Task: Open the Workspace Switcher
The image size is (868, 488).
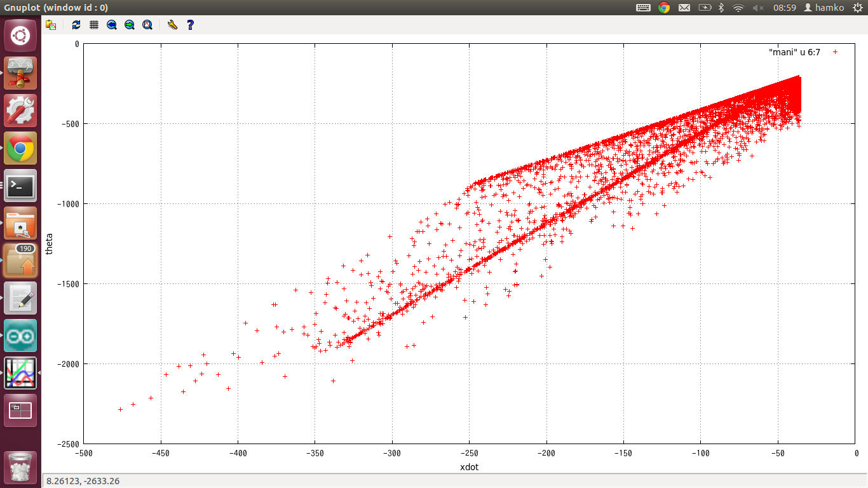Action: pyautogui.click(x=20, y=410)
